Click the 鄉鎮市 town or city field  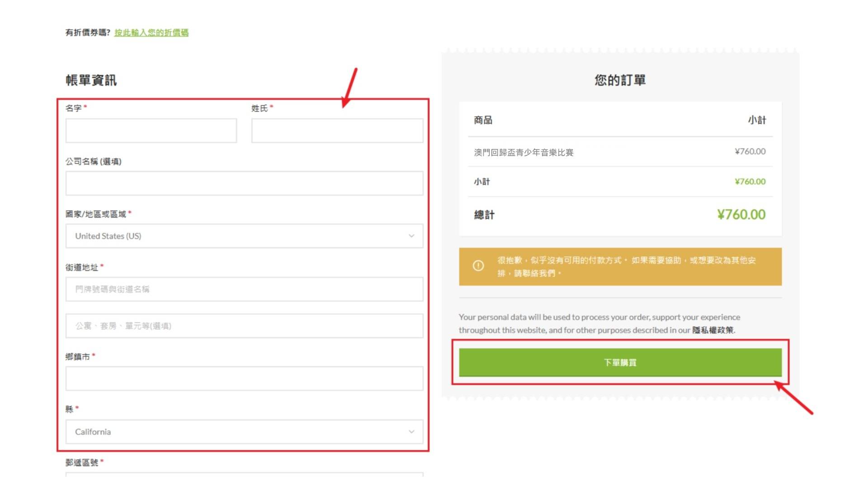(244, 379)
